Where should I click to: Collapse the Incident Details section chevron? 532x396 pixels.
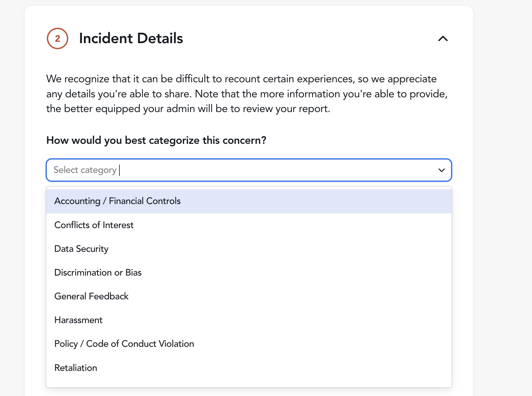coord(443,39)
